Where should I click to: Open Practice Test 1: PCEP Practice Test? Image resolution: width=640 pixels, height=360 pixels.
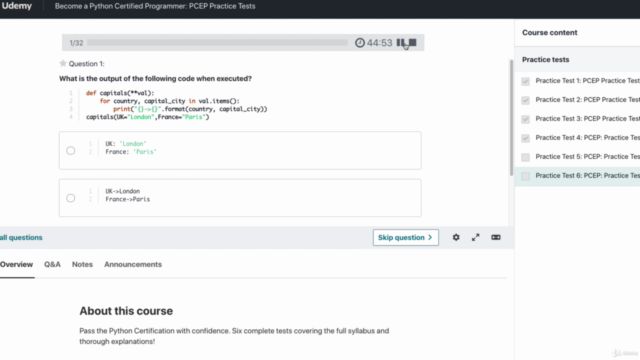pos(587,81)
